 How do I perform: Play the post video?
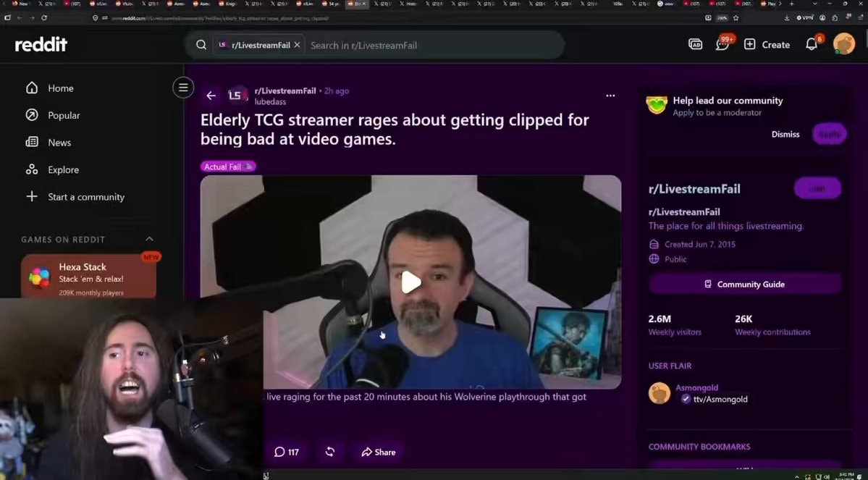[x=410, y=282]
